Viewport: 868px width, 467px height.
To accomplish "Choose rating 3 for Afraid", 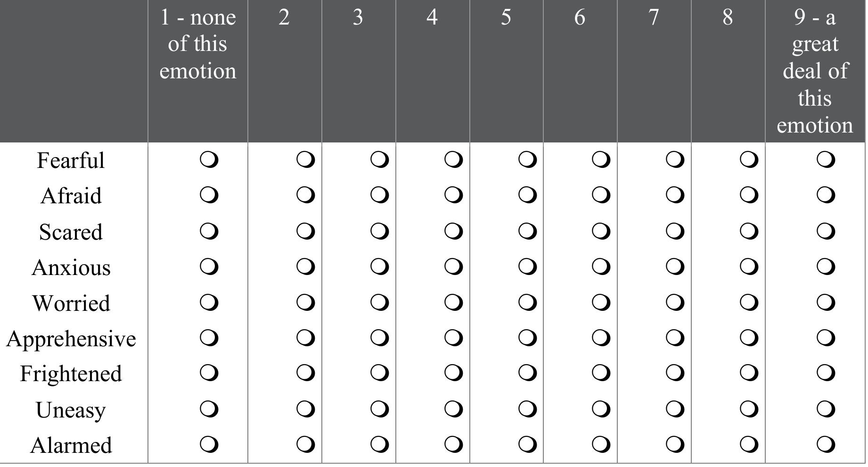I will [379, 195].
